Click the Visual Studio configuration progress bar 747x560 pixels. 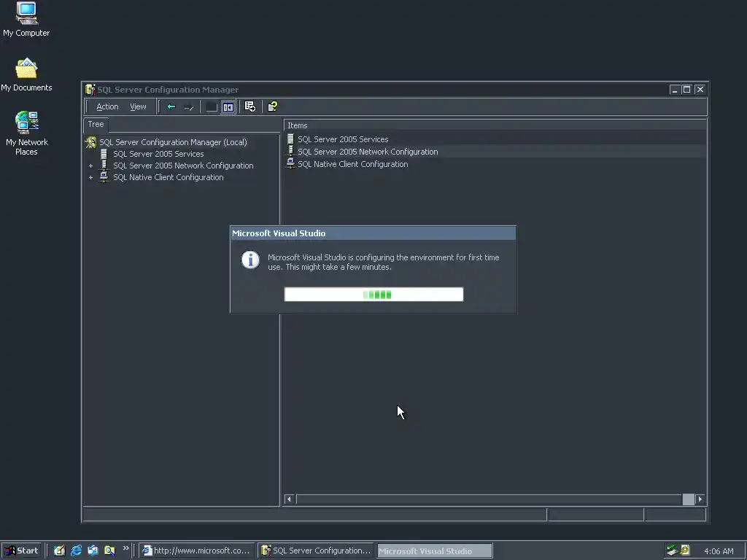373,295
